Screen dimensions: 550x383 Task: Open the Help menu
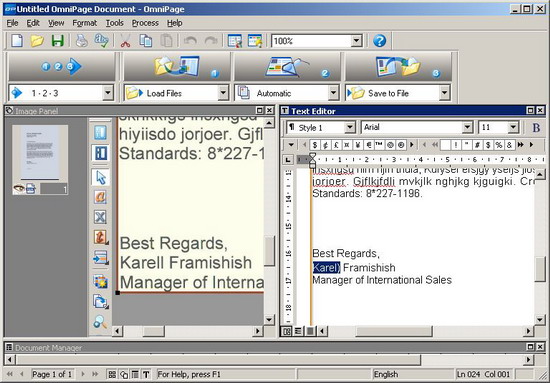click(x=174, y=23)
